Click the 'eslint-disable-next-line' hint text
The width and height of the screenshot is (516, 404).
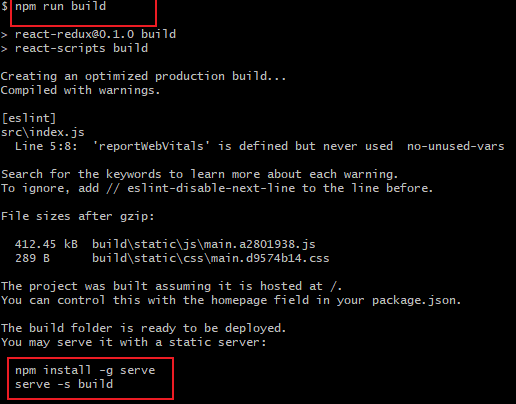[x=211, y=188]
